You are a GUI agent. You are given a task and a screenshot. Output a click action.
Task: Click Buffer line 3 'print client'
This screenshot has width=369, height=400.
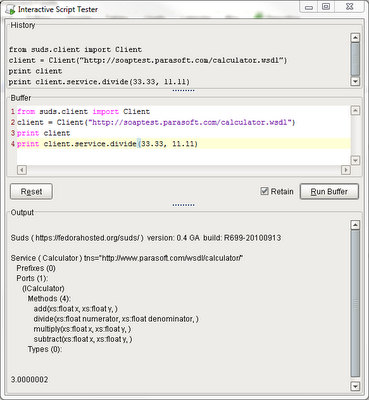(44, 133)
